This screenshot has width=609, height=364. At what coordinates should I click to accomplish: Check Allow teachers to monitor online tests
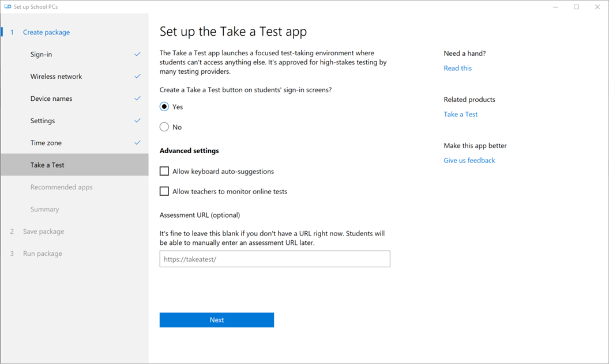[x=164, y=191]
